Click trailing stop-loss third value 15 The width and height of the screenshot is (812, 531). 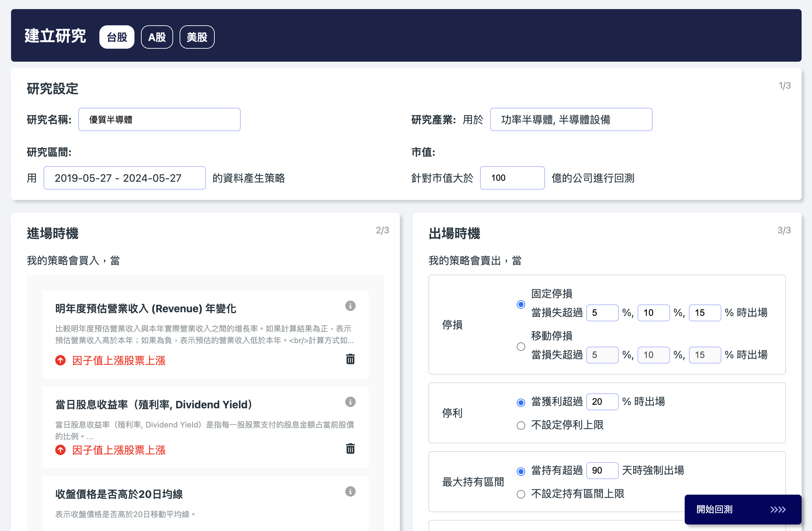click(705, 355)
